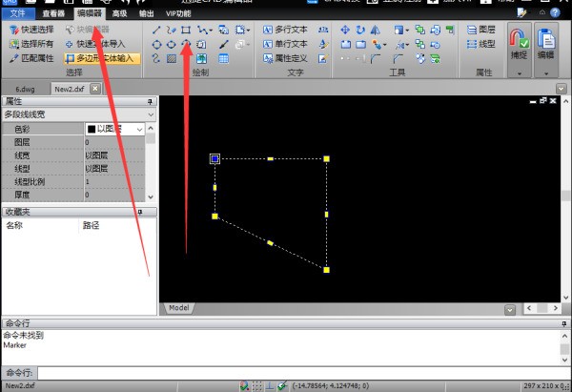Open the VIP功能 tab
572x392 pixels.
pos(178,14)
